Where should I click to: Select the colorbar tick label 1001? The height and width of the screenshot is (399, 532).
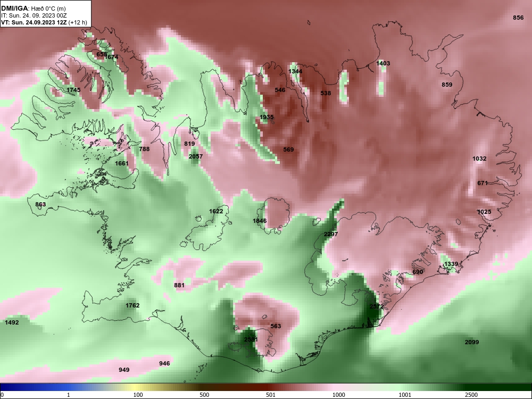405,395
